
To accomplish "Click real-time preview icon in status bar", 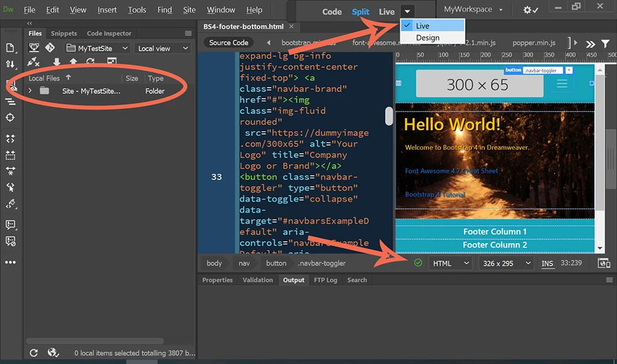I will [x=604, y=263].
